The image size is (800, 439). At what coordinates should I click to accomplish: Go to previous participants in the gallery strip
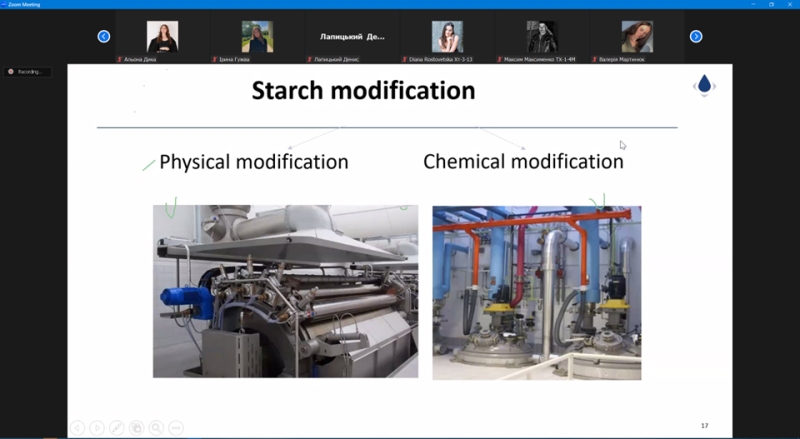pyautogui.click(x=104, y=36)
